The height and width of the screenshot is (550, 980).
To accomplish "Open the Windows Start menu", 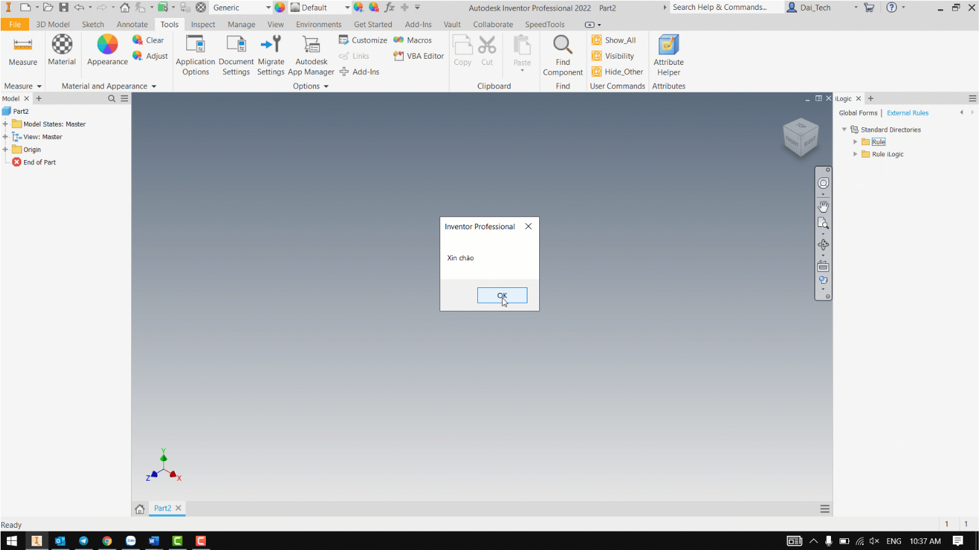I will pos(12,541).
